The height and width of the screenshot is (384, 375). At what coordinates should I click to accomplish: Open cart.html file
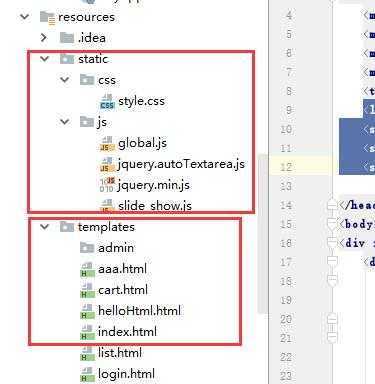pyautogui.click(x=123, y=290)
